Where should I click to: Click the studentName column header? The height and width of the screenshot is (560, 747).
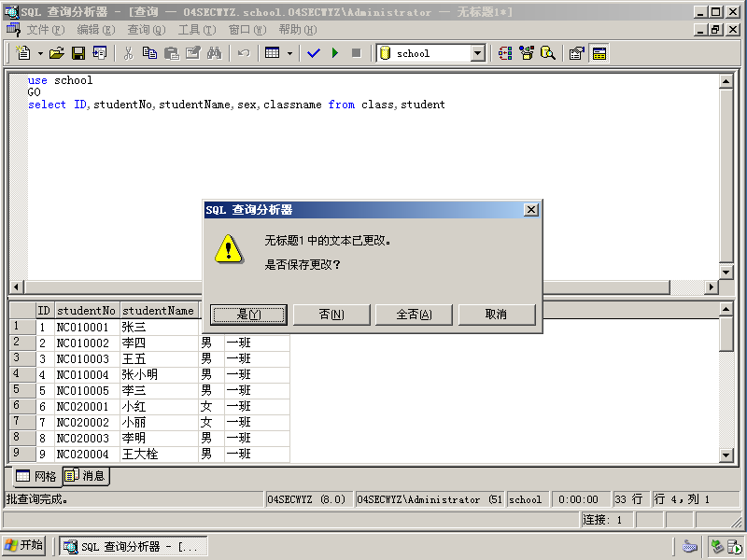pyautogui.click(x=159, y=311)
